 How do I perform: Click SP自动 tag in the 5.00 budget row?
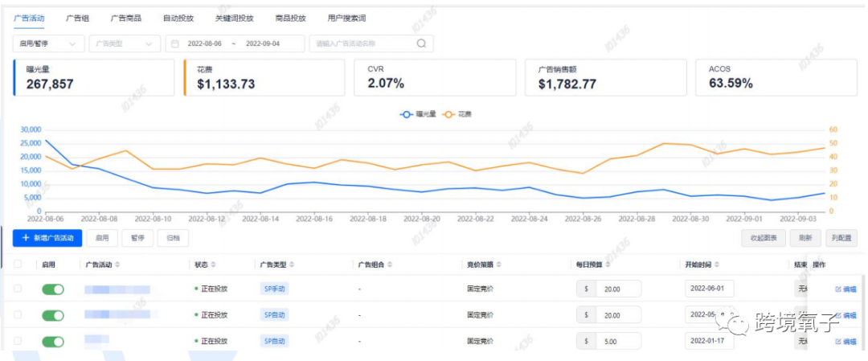click(x=275, y=342)
